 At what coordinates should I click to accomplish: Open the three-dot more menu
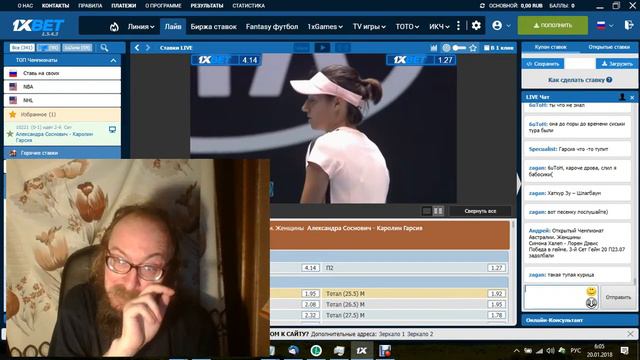[458, 26]
